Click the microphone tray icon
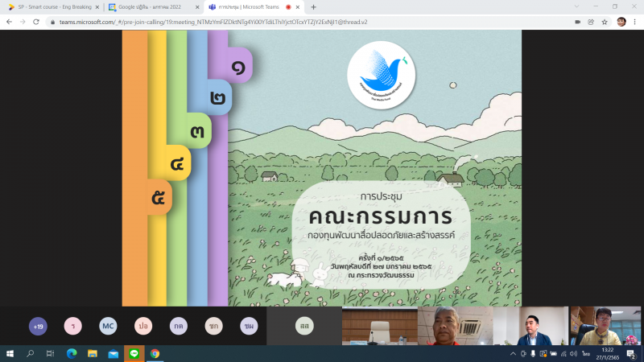This screenshot has width=644, height=362. [533, 354]
